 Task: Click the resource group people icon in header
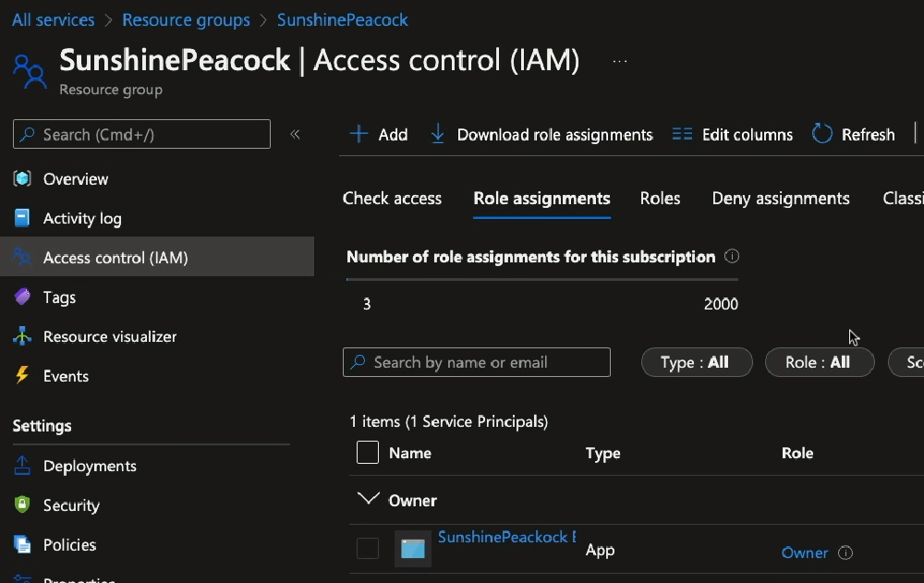(x=30, y=71)
